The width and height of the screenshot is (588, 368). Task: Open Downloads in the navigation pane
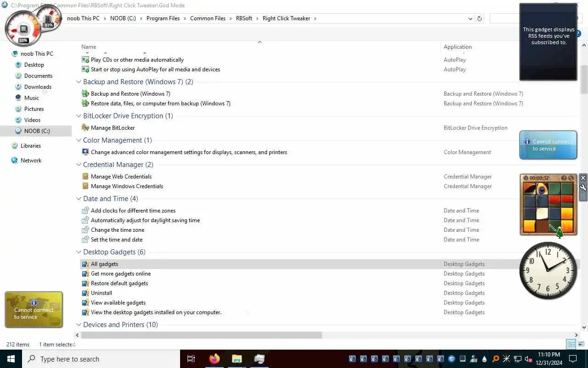[38, 87]
